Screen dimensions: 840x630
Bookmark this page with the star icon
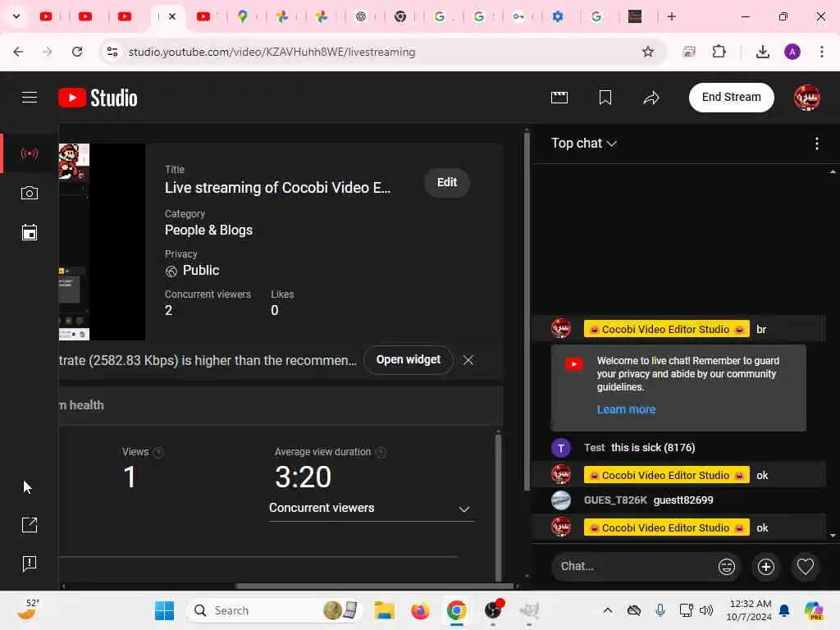648,52
